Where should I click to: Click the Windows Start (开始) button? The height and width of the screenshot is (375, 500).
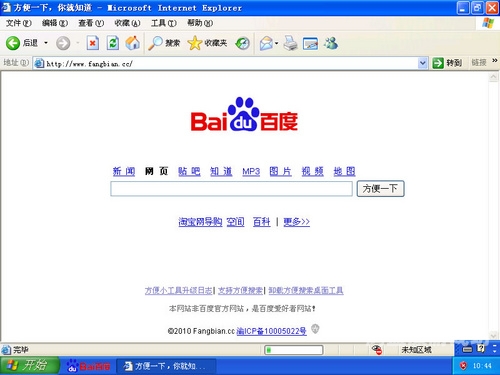tap(30, 366)
